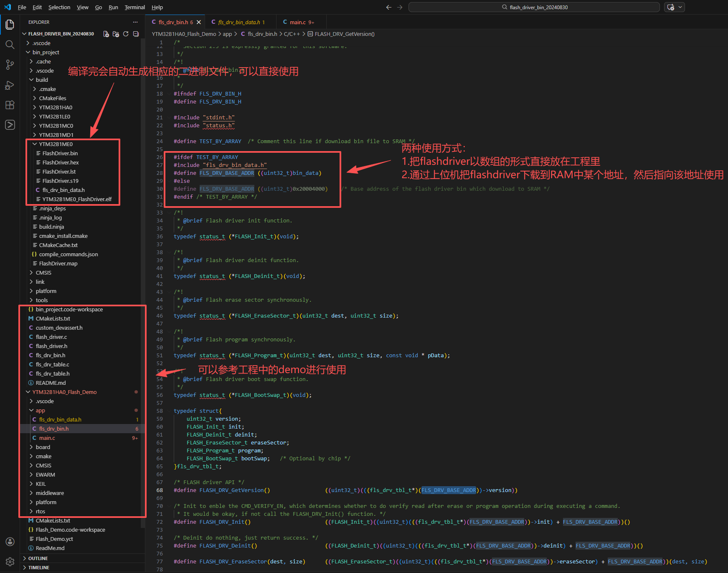Image resolution: width=728 pixels, height=573 pixels.
Task: Click the New File icon in Explorer
Action: 106,34
